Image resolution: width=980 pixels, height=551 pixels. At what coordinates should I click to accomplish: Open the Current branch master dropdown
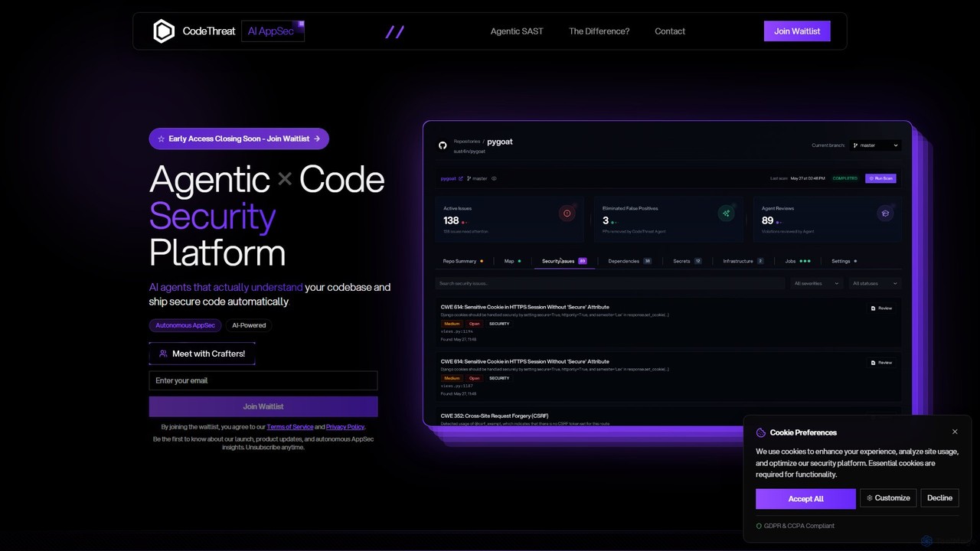[875, 145]
